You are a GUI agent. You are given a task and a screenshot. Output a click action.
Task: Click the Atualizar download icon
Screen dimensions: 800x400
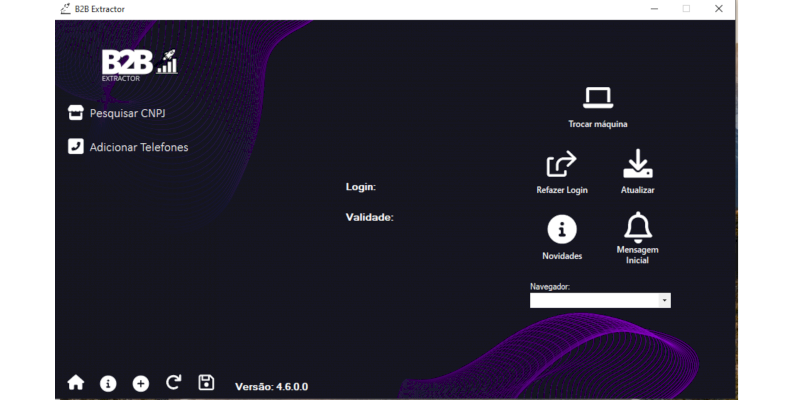tap(638, 163)
